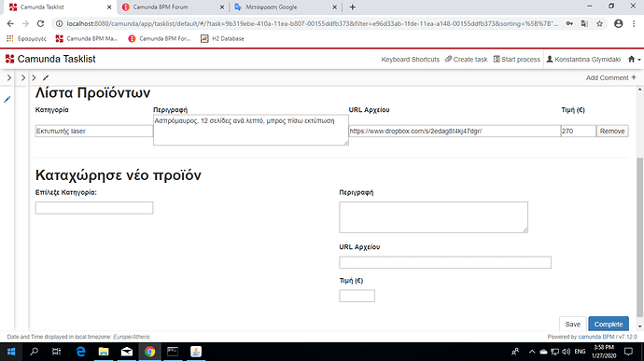Click Add Comment plus link
This screenshot has height=361, width=644.
[610, 77]
